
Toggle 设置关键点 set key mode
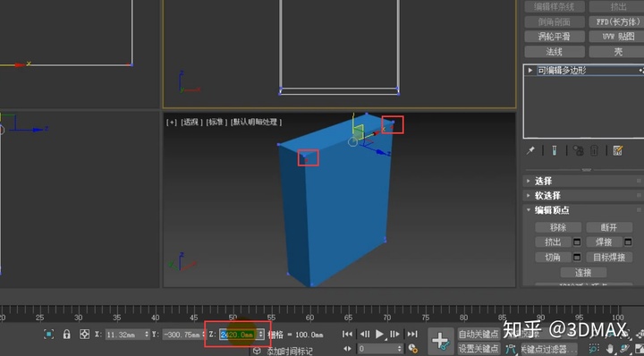tap(479, 349)
